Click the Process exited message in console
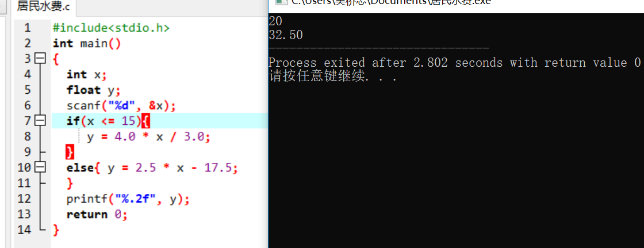The width and height of the screenshot is (644, 248). coord(454,63)
